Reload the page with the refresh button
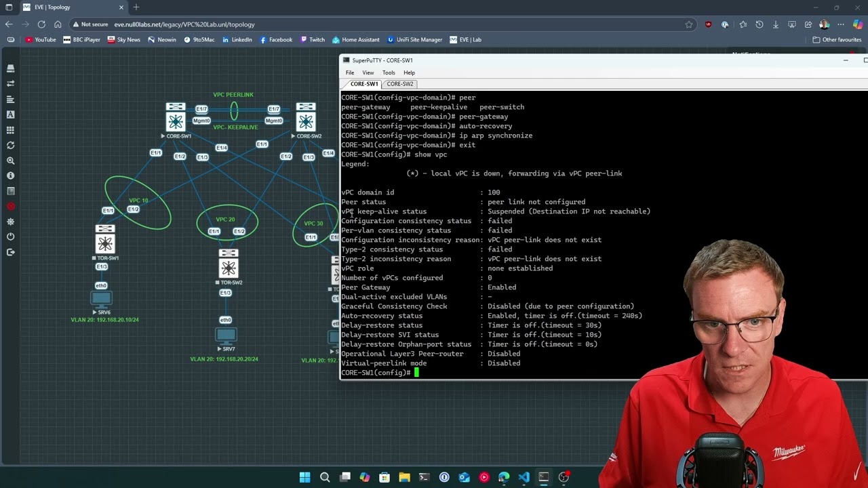The height and width of the screenshot is (488, 868). click(41, 24)
